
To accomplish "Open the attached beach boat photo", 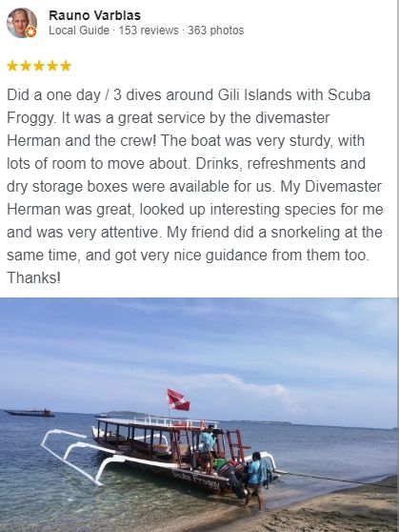I will [x=199, y=415].
